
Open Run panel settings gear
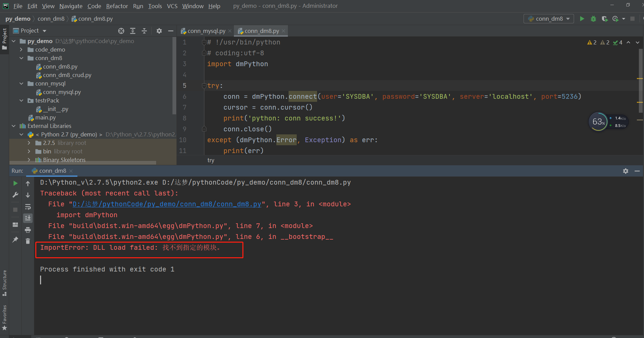coord(626,171)
